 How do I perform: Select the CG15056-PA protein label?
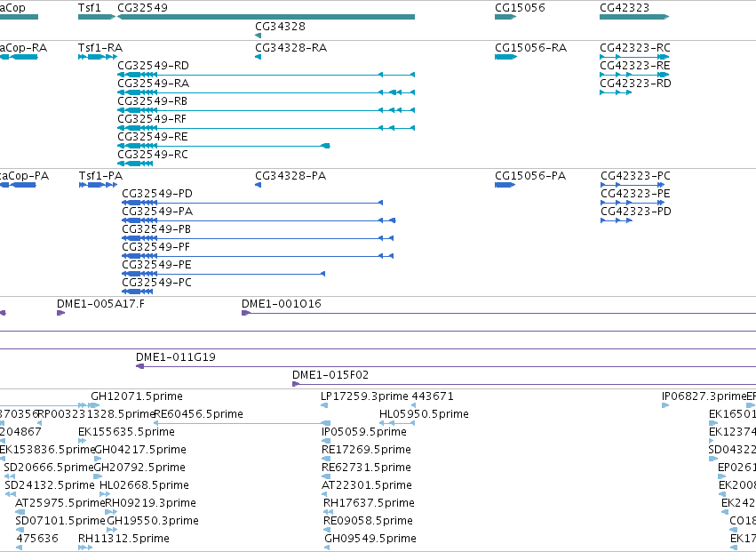pos(530,176)
